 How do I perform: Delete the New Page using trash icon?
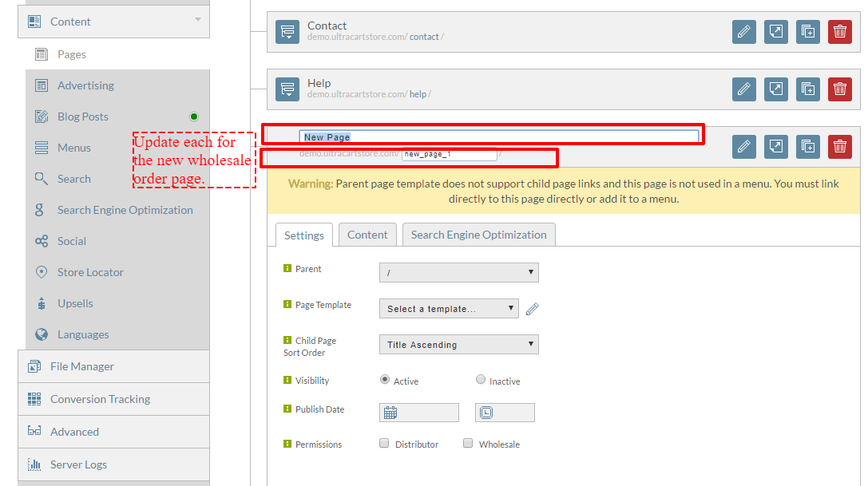[840, 147]
